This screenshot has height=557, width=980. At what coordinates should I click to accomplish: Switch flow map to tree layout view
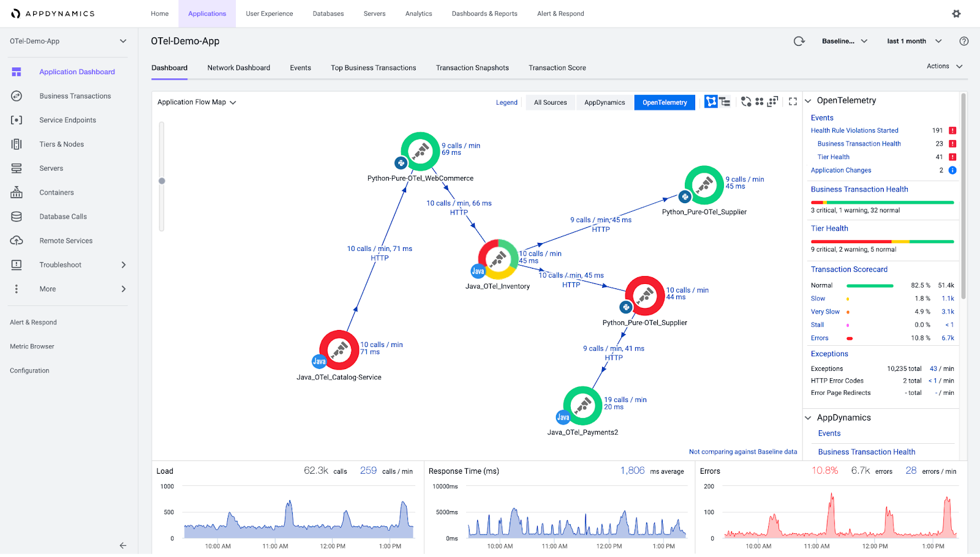[725, 102]
